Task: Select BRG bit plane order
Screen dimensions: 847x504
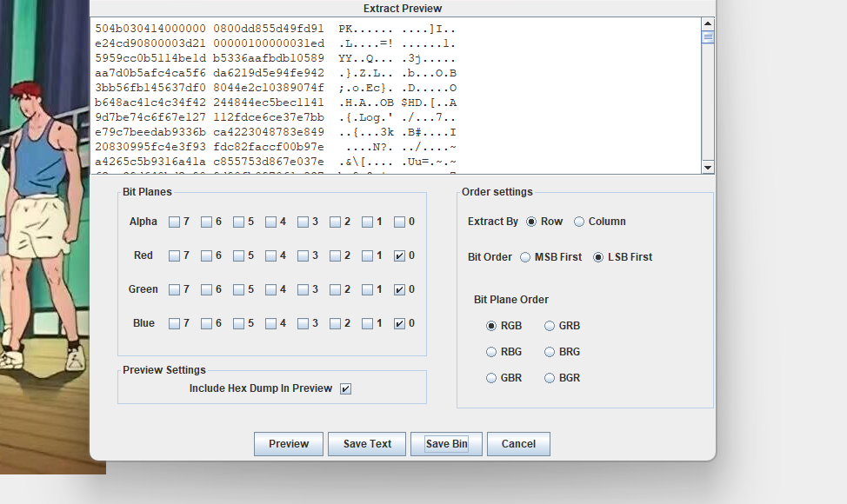Action: pyautogui.click(x=550, y=352)
